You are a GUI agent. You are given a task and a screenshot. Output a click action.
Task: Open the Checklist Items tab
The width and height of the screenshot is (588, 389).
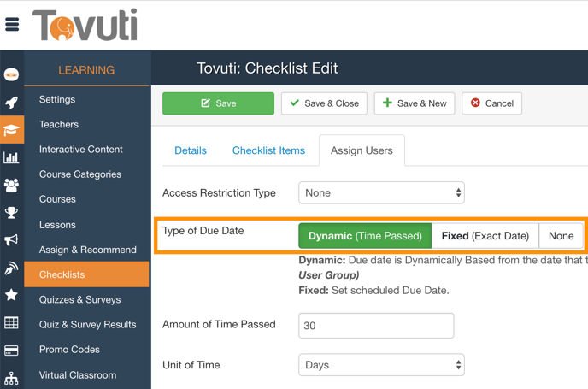(x=268, y=150)
